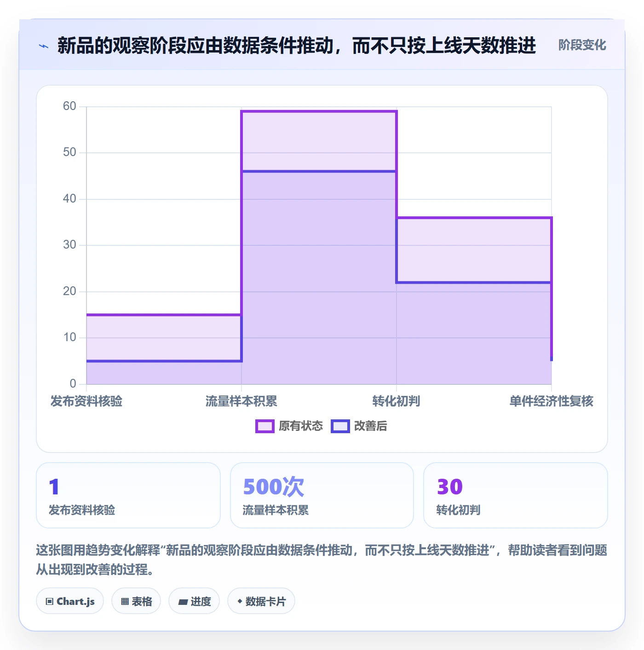Viewport: 644px width, 650px height.
Task: Click the grid icon on the 表格 tag
Action: click(x=125, y=601)
